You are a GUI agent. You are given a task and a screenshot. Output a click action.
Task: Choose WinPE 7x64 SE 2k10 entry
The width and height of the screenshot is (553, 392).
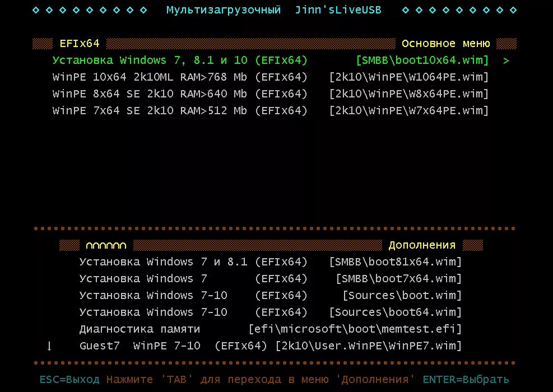(x=271, y=111)
